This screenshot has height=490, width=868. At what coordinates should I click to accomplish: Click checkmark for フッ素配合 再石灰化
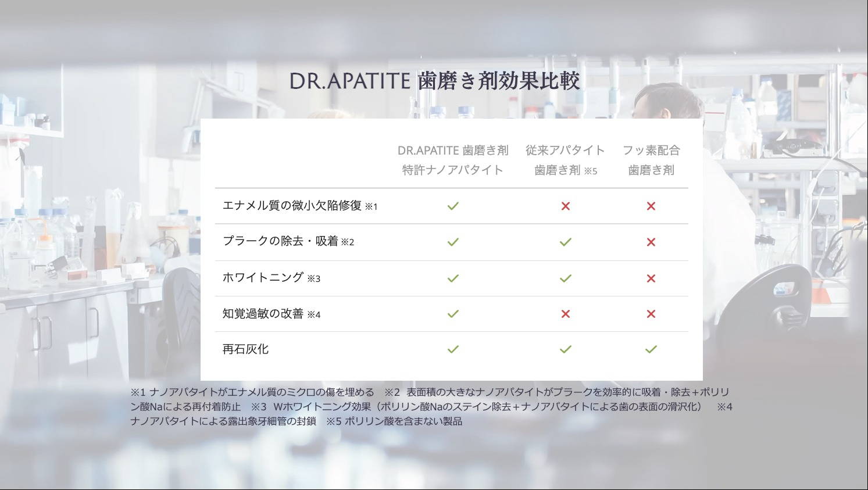(651, 349)
